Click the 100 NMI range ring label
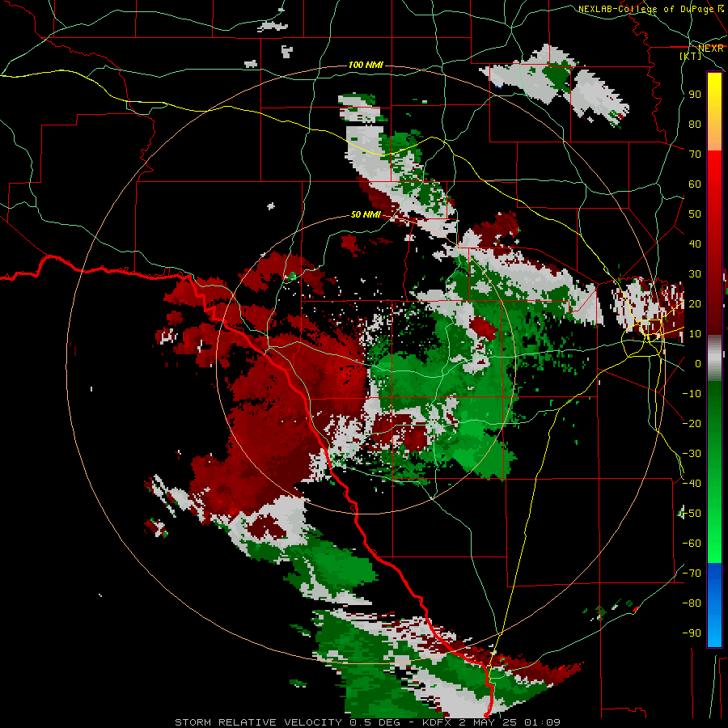 pos(366,65)
